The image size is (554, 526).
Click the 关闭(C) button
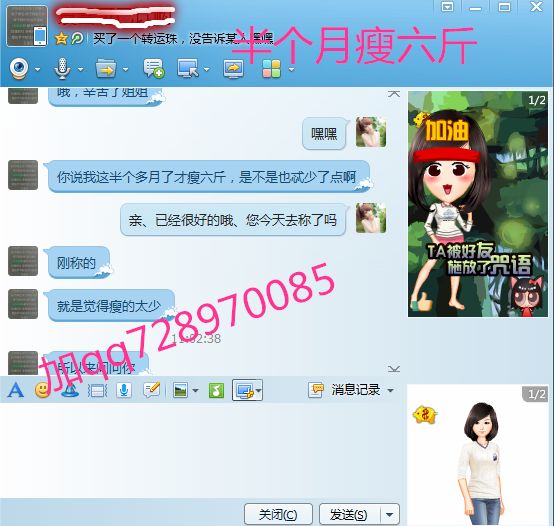coord(278,515)
